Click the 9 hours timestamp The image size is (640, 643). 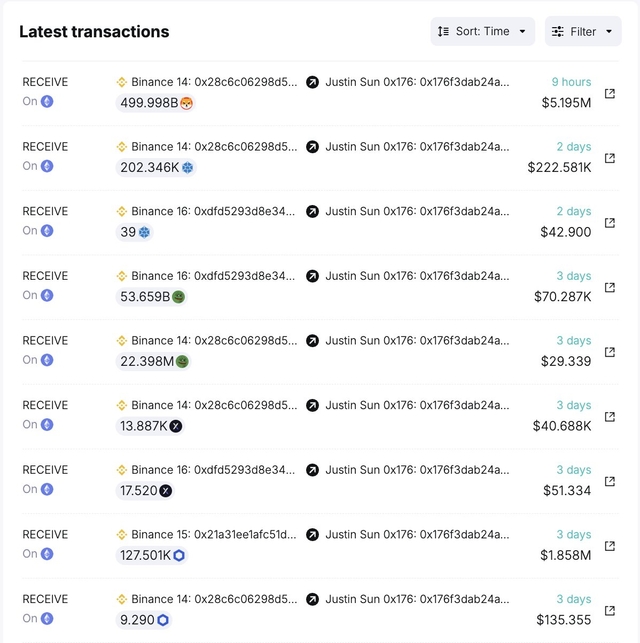571,82
